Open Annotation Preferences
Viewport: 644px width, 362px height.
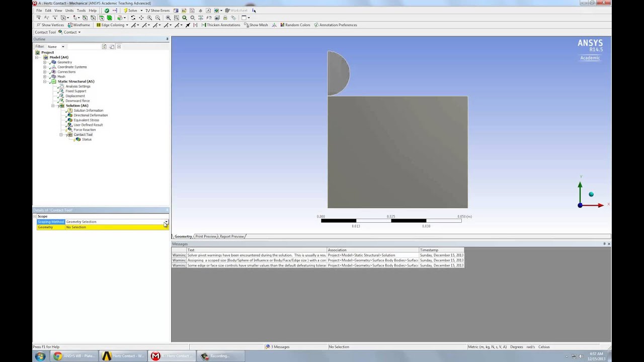(336, 25)
